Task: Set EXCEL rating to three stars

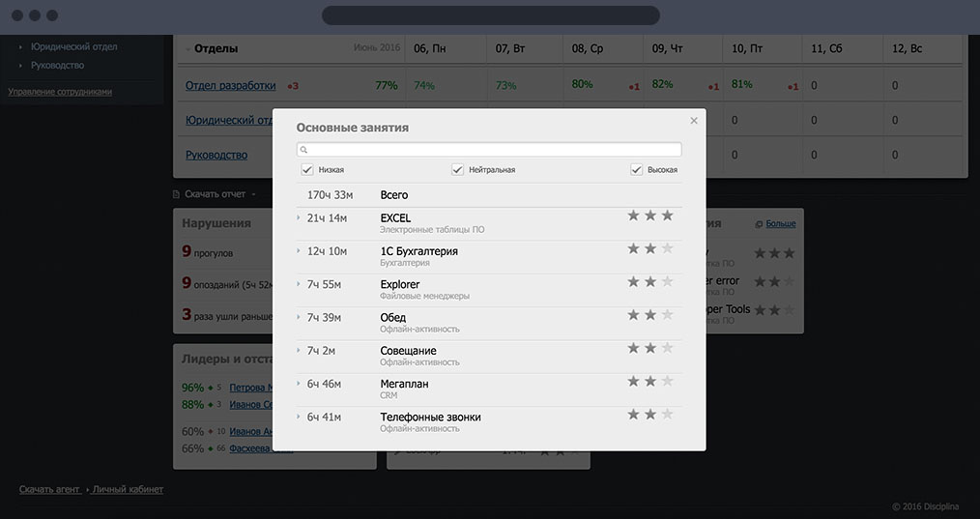Action: point(667,216)
